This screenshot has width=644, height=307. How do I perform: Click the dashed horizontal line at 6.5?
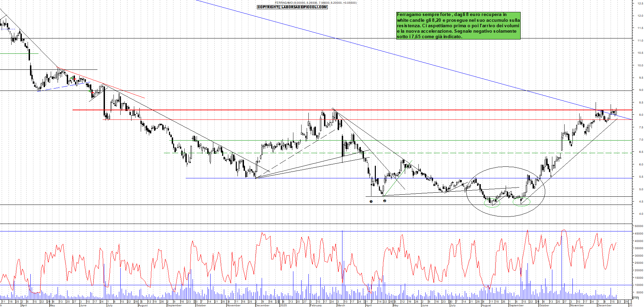tap(443, 153)
